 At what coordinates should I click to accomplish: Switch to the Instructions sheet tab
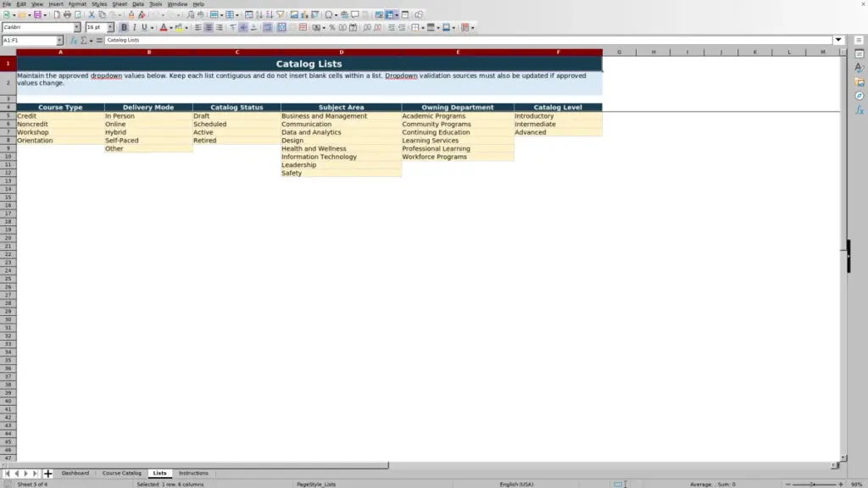coord(193,473)
